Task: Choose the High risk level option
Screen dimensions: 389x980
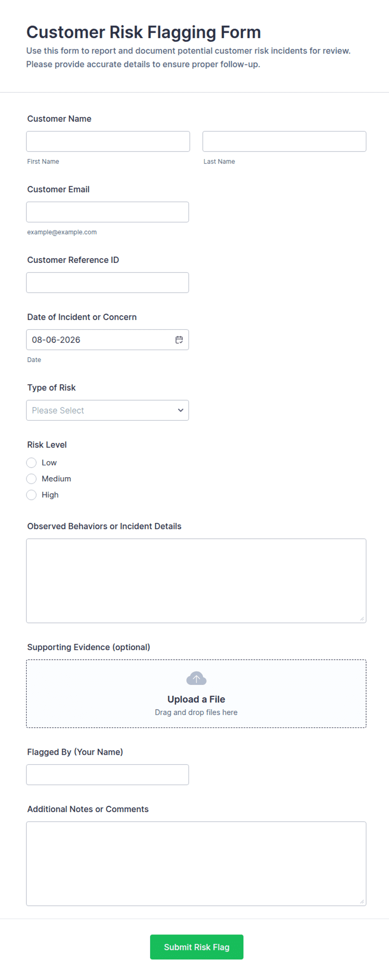Action: [31, 495]
